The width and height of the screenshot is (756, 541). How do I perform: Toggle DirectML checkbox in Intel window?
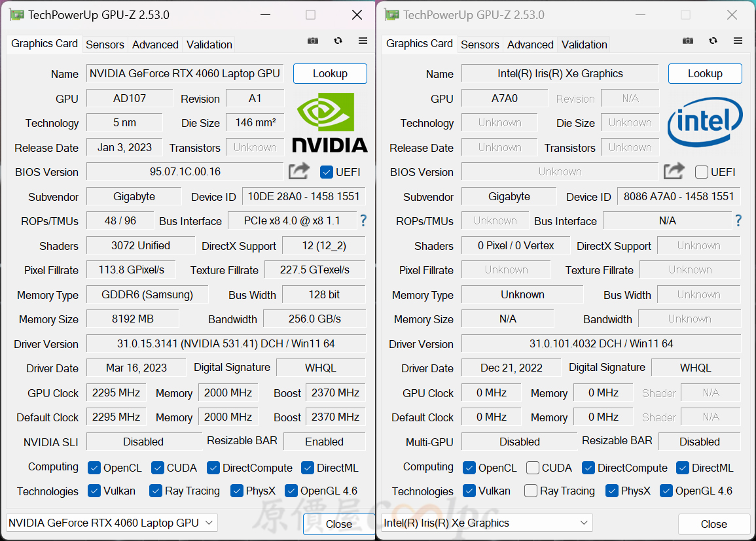coord(683,468)
